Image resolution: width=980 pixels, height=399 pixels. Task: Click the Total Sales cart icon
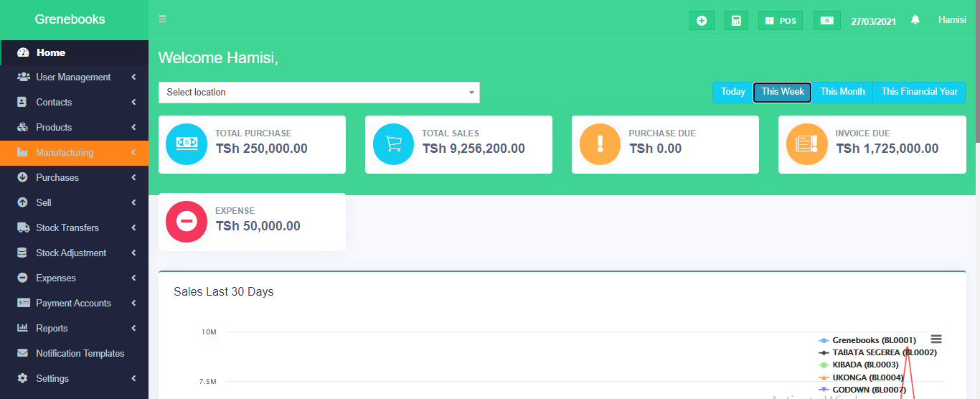click(393, 144)
